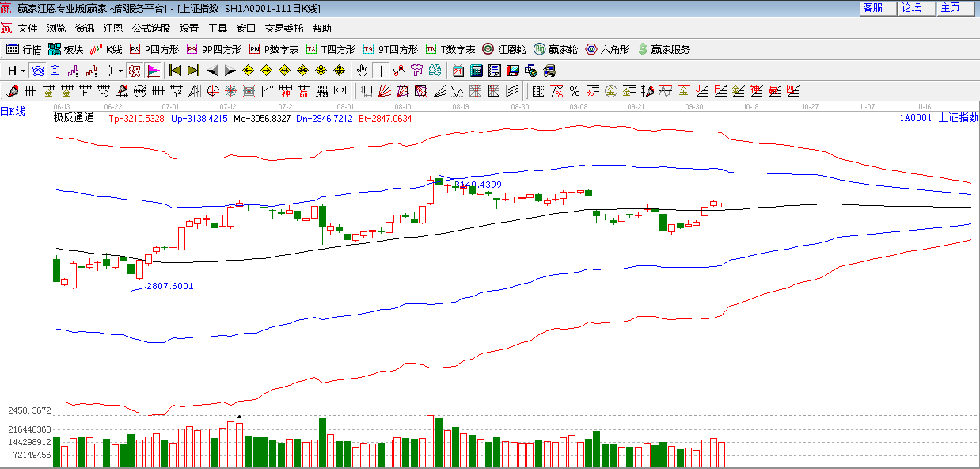Open the 江恩轮 Gann wheel tool
The height and width of the screenshot is (469, 980).
tap(504, 49)
